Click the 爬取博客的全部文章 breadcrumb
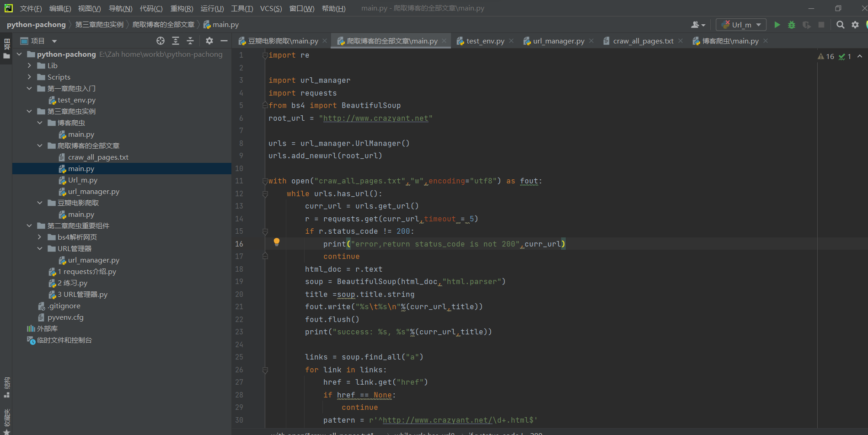This screenshot has width=868, height=435. click(x=163, y=25)
